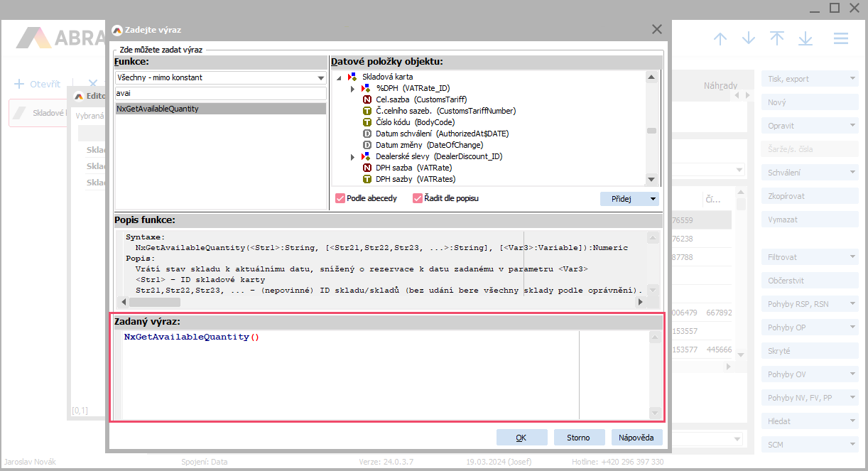Click the function search field containing avai
Viewport: 868px width, 471px height.
click(220, 93)
